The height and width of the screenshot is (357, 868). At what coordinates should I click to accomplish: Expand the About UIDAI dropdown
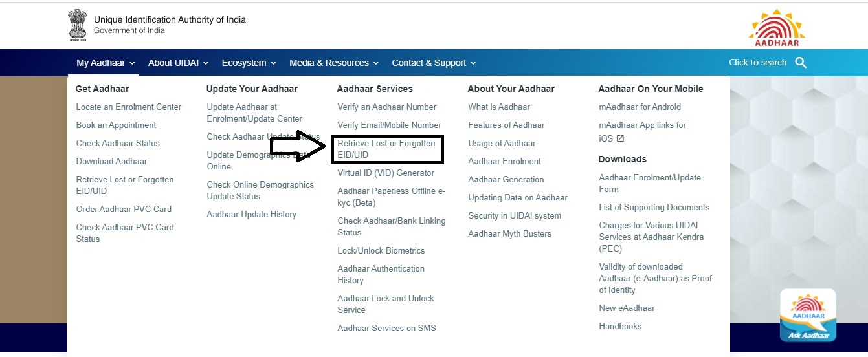(178, 63)
